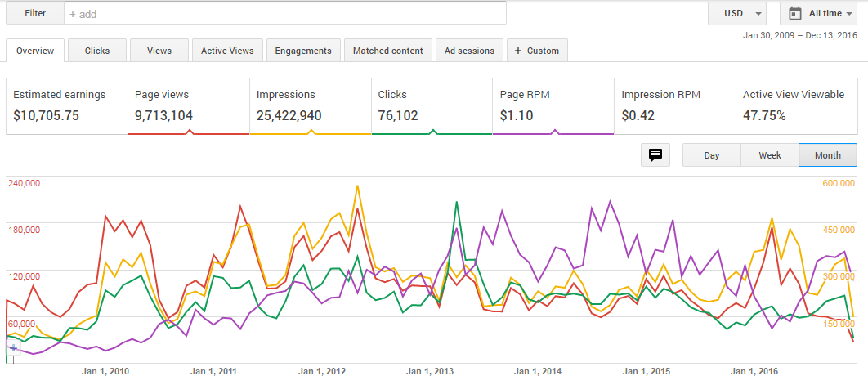This screenshot has width=868, height=385.
Task: Open the Active Views tab
Action: point(227,51)
